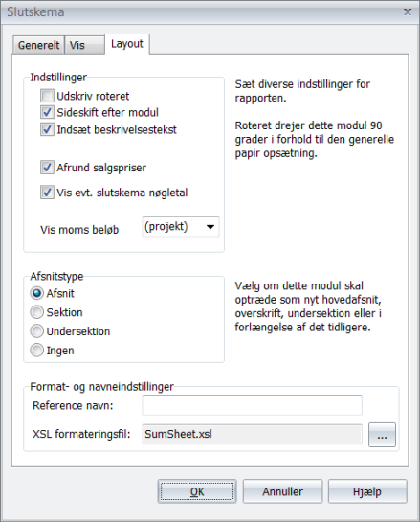Open the Vis moms beløb dropdown
This screenshot has height=522, width=420.
coord(180,227)
